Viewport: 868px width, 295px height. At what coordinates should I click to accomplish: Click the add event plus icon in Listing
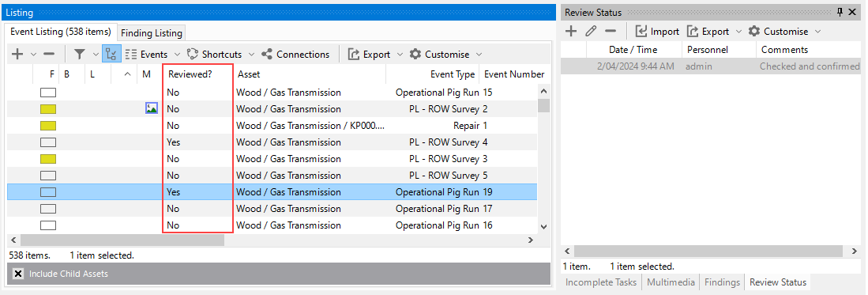click(17, 55)
